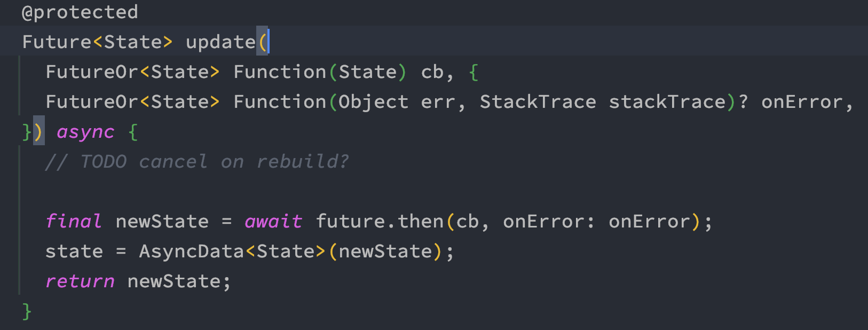Image resolution: width=868 pixels, height=330 pixels.
Task: Click the newState variable declaration
Action: point(162,222)
